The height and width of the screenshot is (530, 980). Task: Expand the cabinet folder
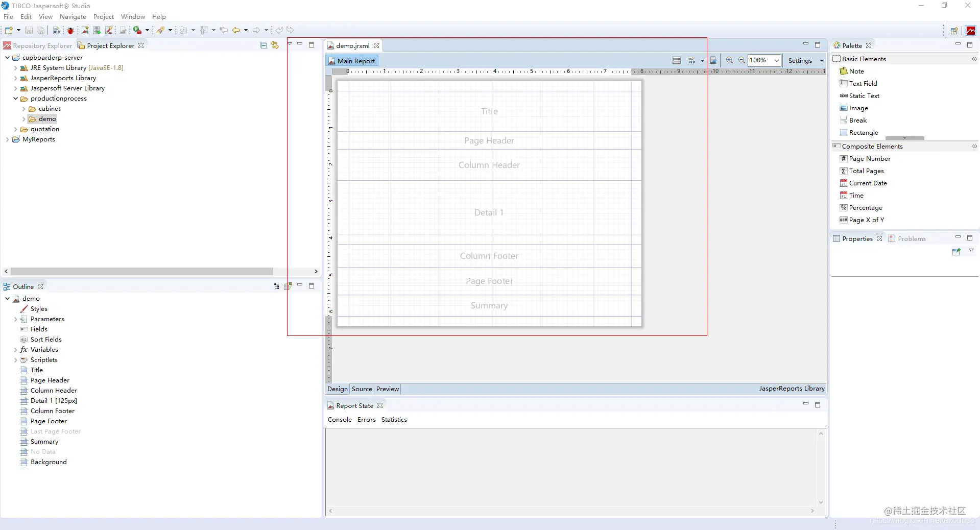click(x=23, y=109)
